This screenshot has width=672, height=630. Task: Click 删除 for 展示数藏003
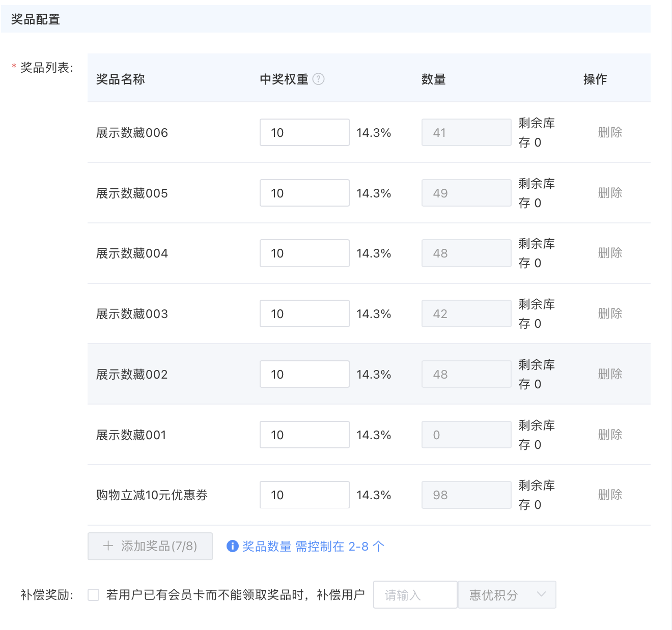[610, 313]
